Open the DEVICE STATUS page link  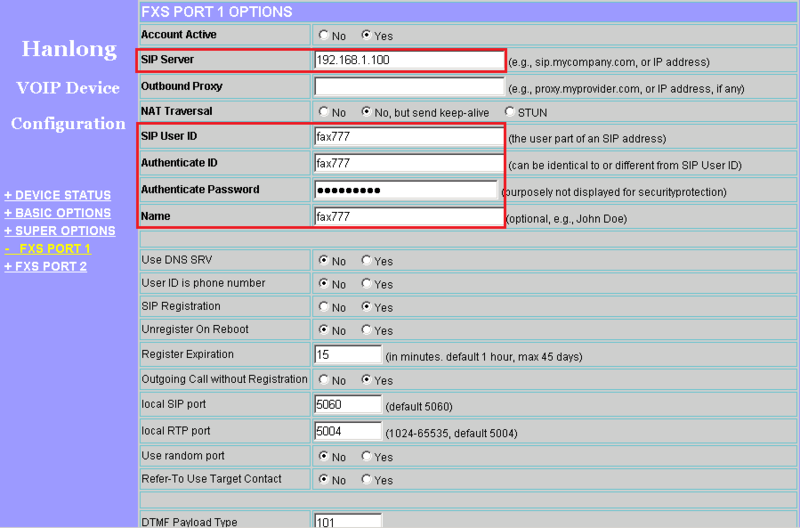(x=58, y=195)
